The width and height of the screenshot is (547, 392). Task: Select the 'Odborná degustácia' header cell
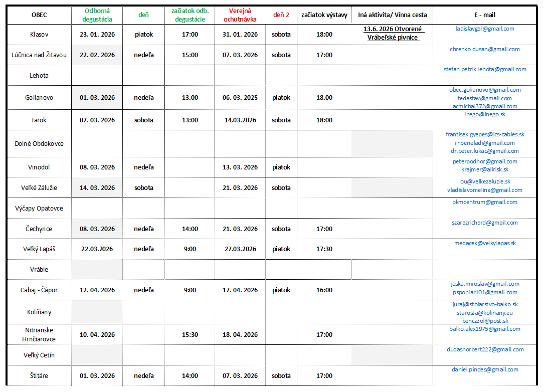tap(97, 15)
